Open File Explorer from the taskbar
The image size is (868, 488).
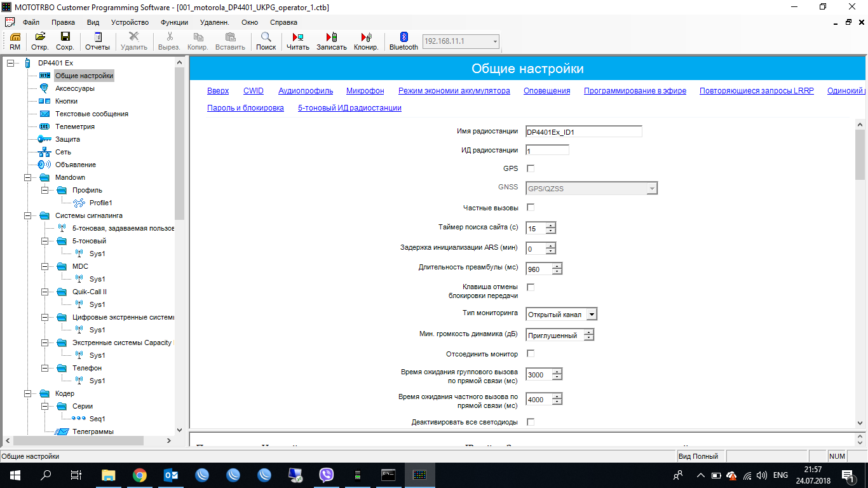tap(109, 475)
